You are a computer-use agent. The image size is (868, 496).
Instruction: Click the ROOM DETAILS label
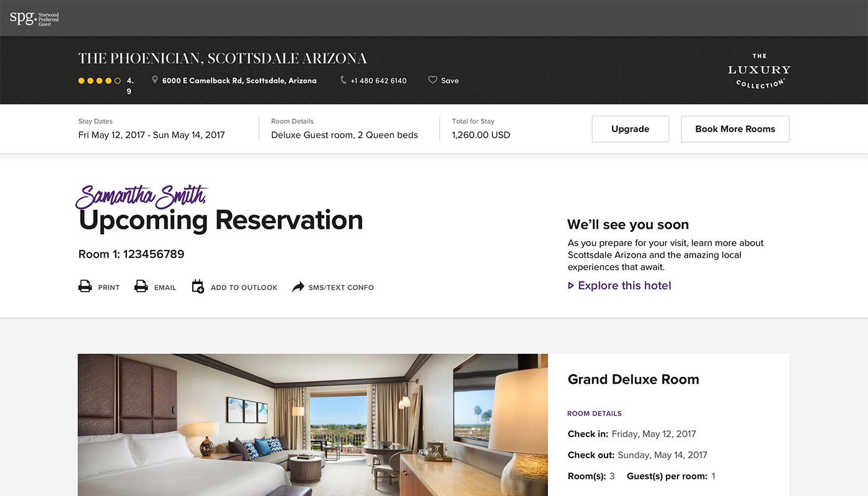tap(594, 414)
